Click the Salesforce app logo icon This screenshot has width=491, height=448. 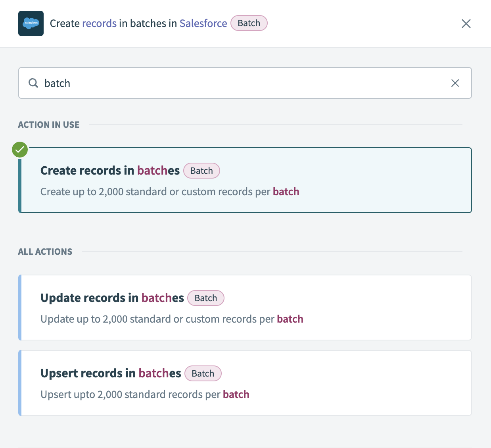[x=31, y=23]
